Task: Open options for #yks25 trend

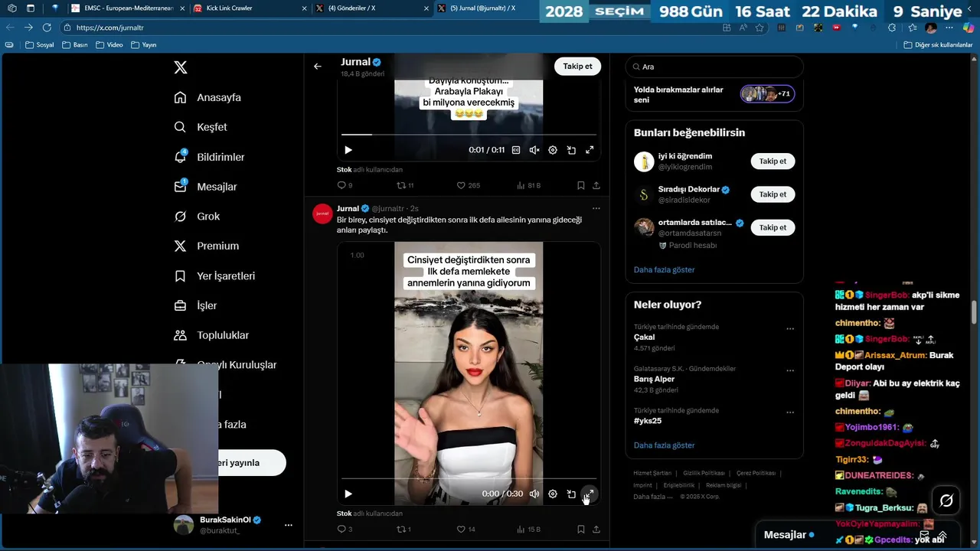Action: [790, 412]
